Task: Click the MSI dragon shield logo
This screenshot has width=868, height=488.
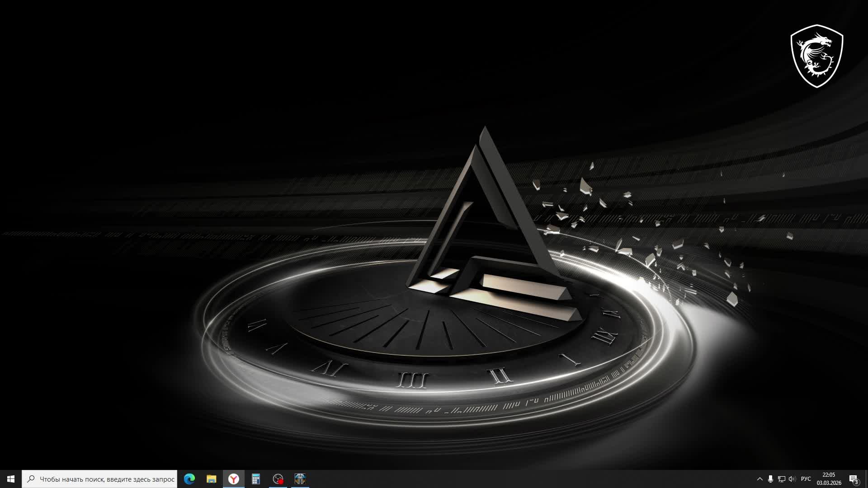Action: (x=816, y=56)
